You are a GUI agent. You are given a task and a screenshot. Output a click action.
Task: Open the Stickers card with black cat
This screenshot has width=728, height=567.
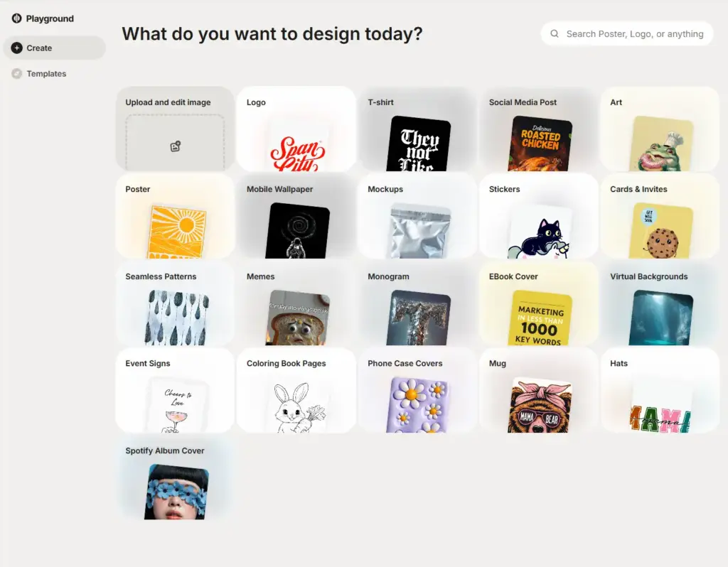[539, 216]
